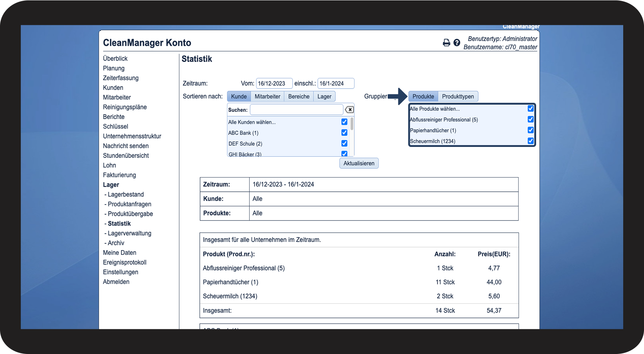
Task: Open Einstellungen from the sidebar
Action: tap(120, 272)
